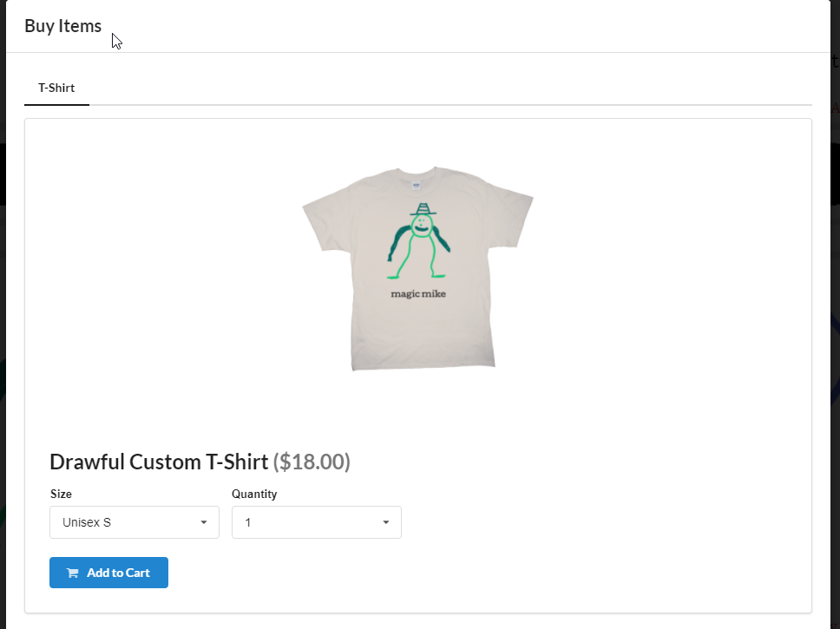Click the hat on the stick figure
Screen dimensions: 840x629
pos(423,209)
